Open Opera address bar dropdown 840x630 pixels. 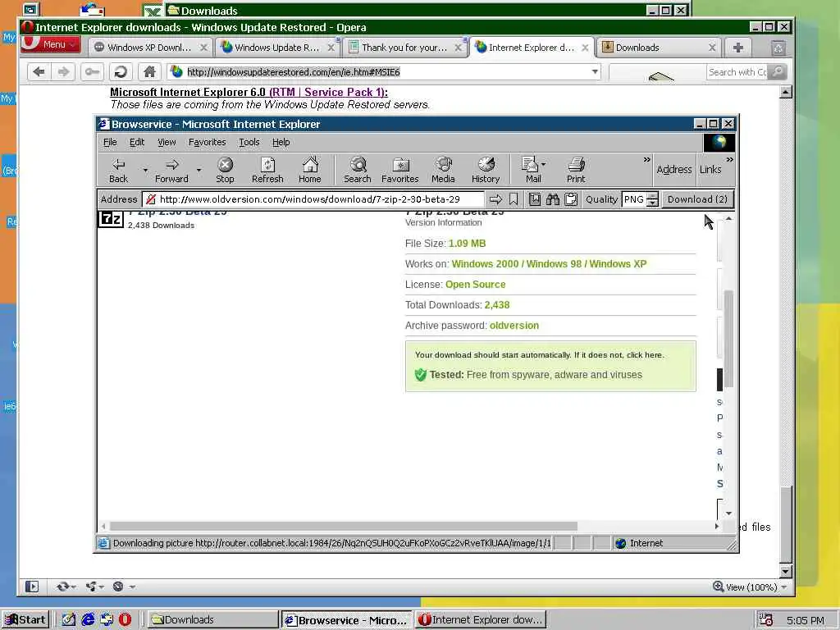595,72
